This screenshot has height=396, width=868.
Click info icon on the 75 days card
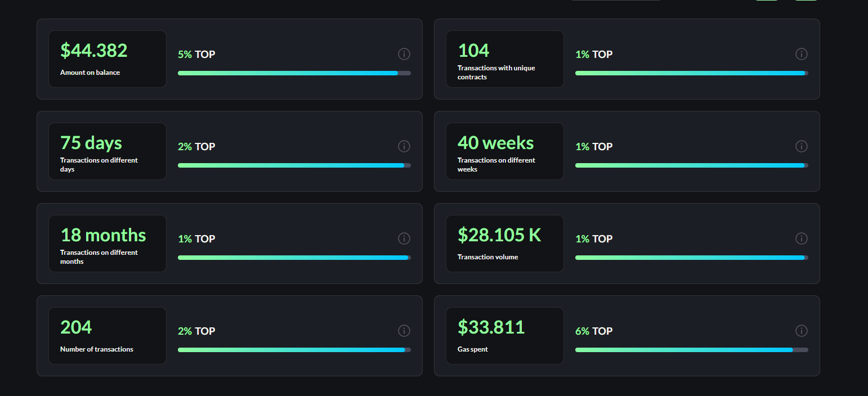(404, 146)
